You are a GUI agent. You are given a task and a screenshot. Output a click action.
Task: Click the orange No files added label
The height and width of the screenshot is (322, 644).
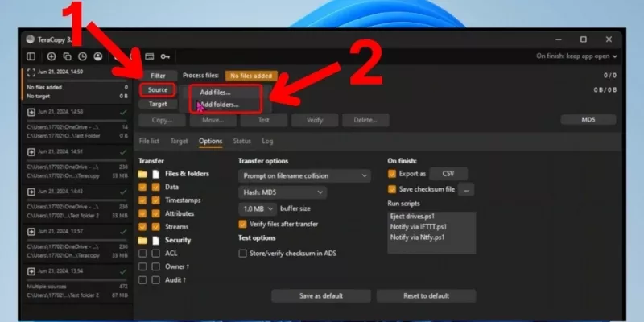tap(251, 76)
